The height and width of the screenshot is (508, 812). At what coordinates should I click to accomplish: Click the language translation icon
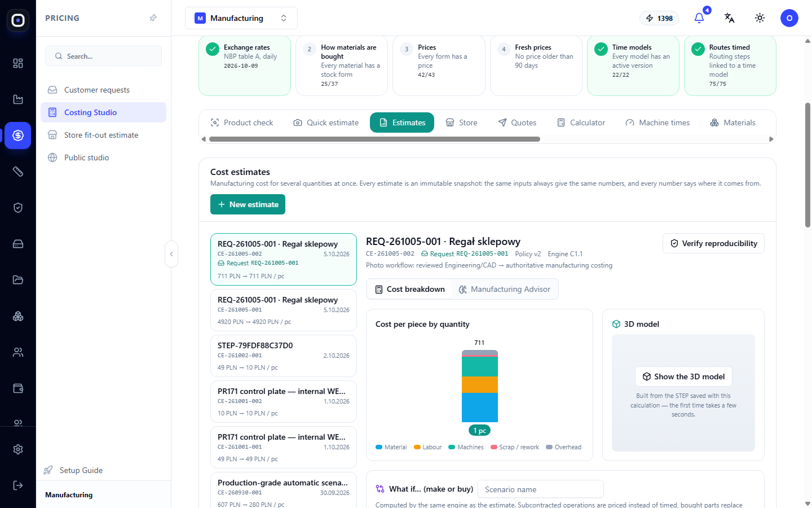pyautogui.click(x=729, y=18)
